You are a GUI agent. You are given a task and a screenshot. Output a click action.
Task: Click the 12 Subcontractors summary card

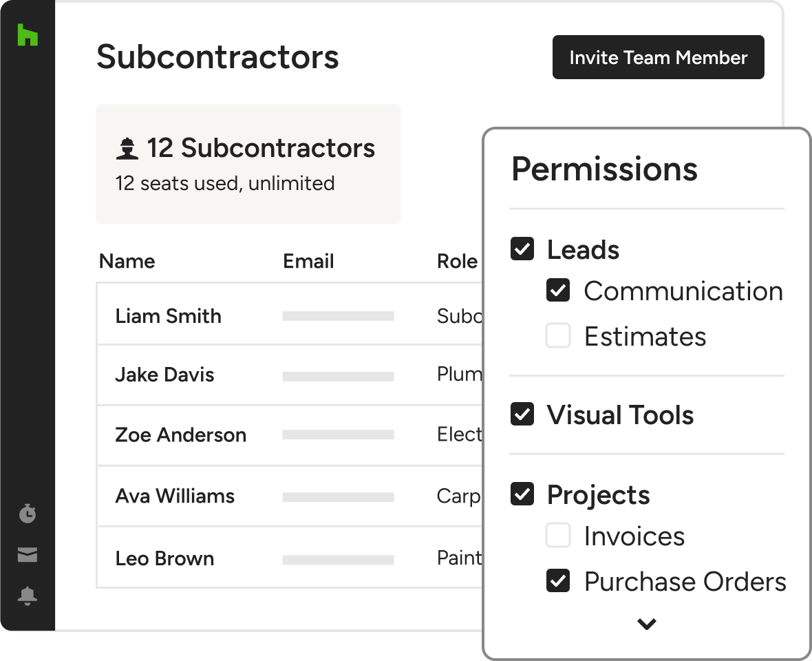point(248,164)
